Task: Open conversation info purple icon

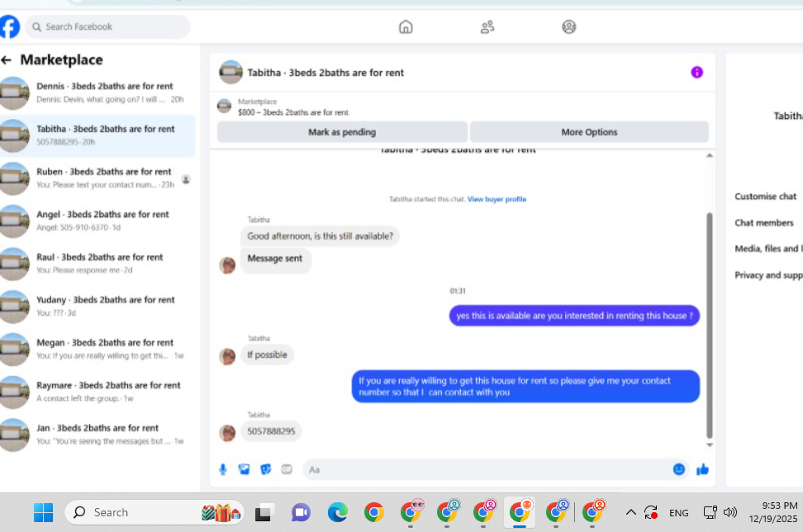Action: tap(696, 72)
